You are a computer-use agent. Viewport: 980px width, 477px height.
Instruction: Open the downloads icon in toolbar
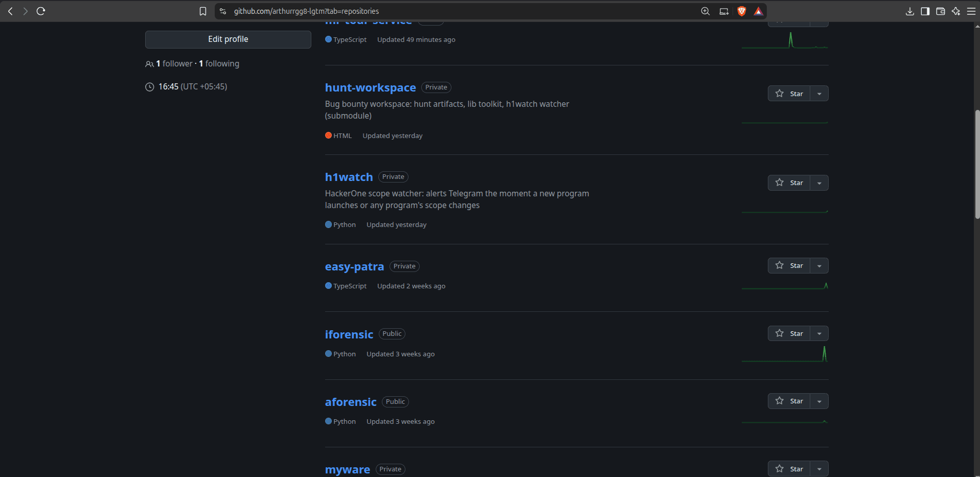click(910, 11)
